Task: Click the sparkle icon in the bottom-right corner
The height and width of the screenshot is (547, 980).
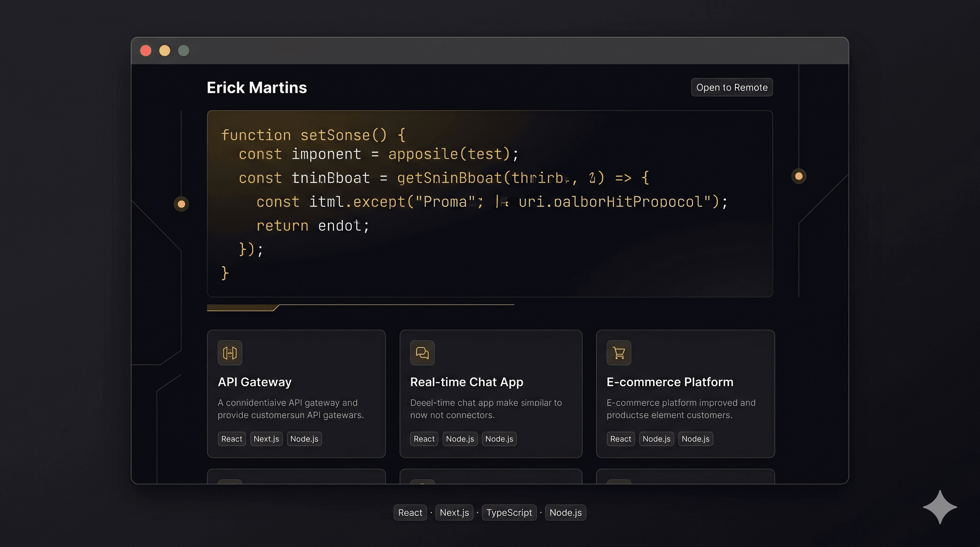Action: point(940,507)
